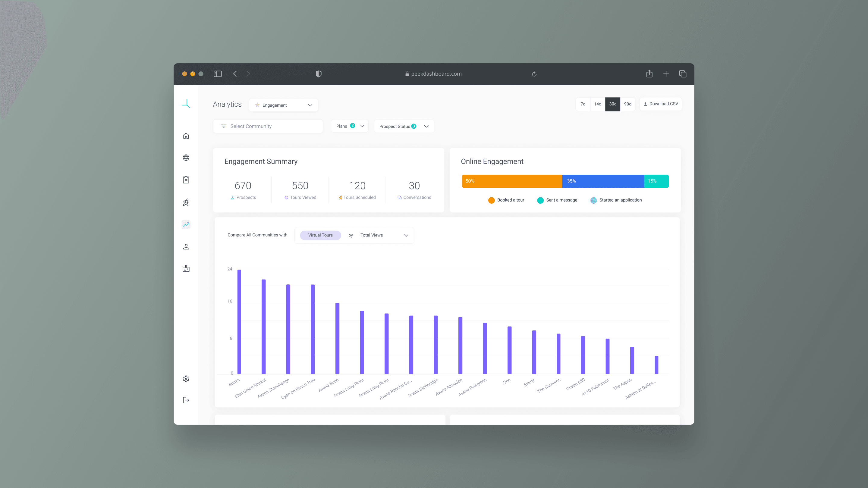Open the Home icon in sidebar
Image resolution: width=868 pixels, height=488 pixels.
(x=186, y=136)
